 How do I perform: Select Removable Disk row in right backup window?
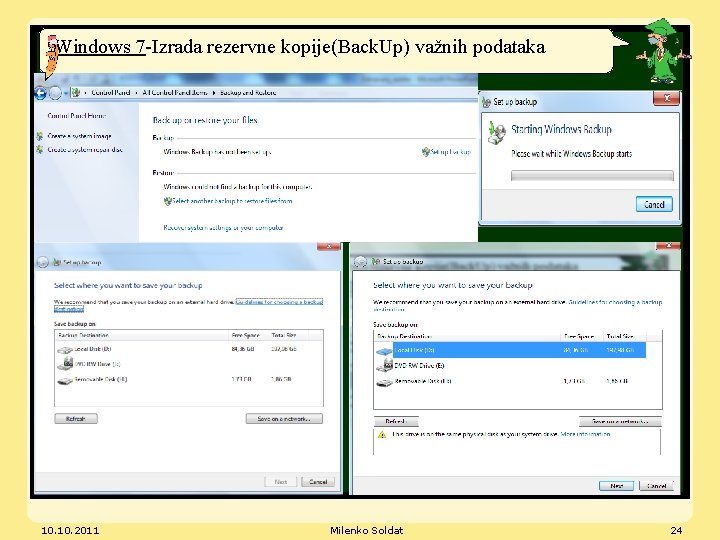[x=511, y=382]
